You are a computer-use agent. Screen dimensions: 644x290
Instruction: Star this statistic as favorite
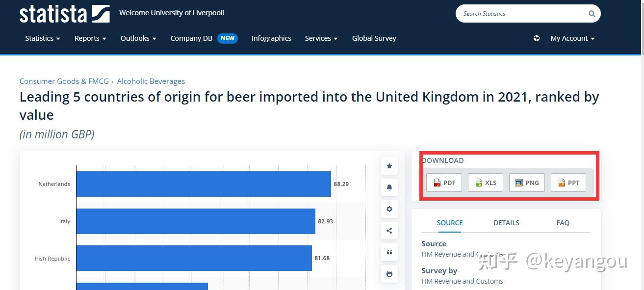point(389,166)
